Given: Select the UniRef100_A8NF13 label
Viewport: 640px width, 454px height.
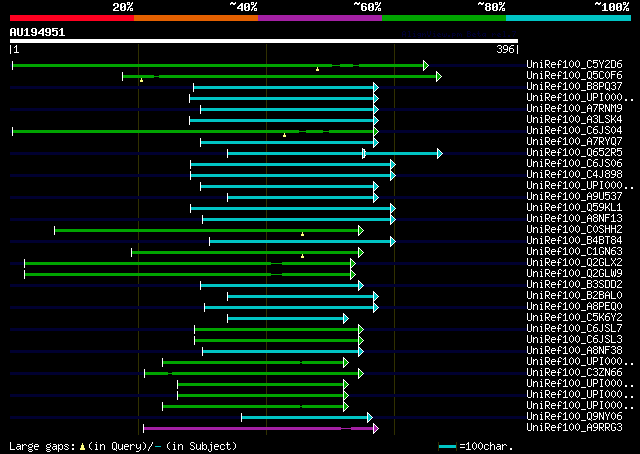Looking at the screenshot, I should click(574, 218).
